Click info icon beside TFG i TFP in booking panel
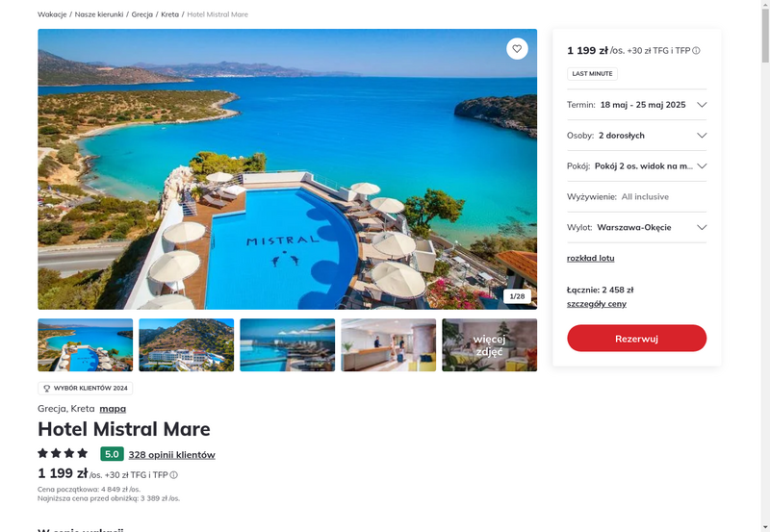The image size is (770, 532). pos(696,51)
